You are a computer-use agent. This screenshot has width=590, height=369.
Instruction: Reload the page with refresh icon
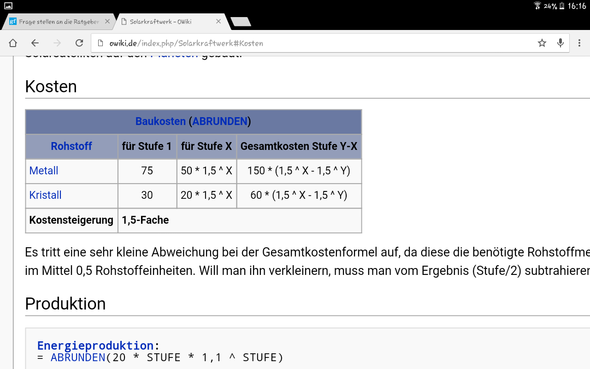pyautogui.click(x=79, y=43)
